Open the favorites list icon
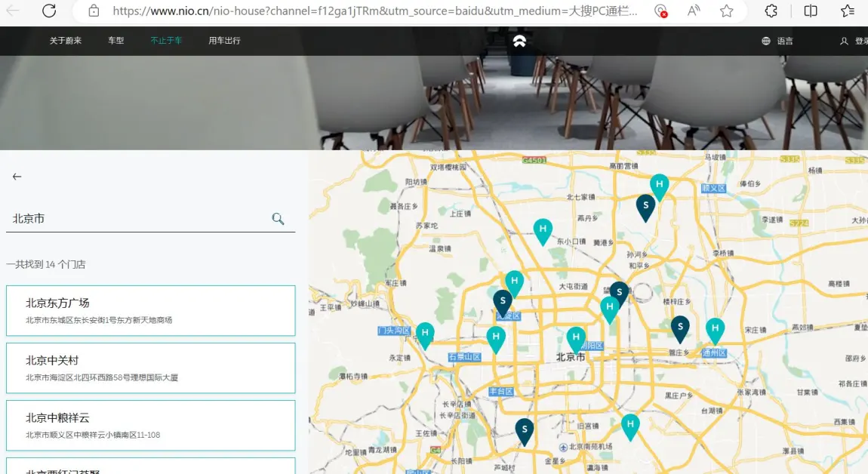The image size is (868, 474). point(848,11)
